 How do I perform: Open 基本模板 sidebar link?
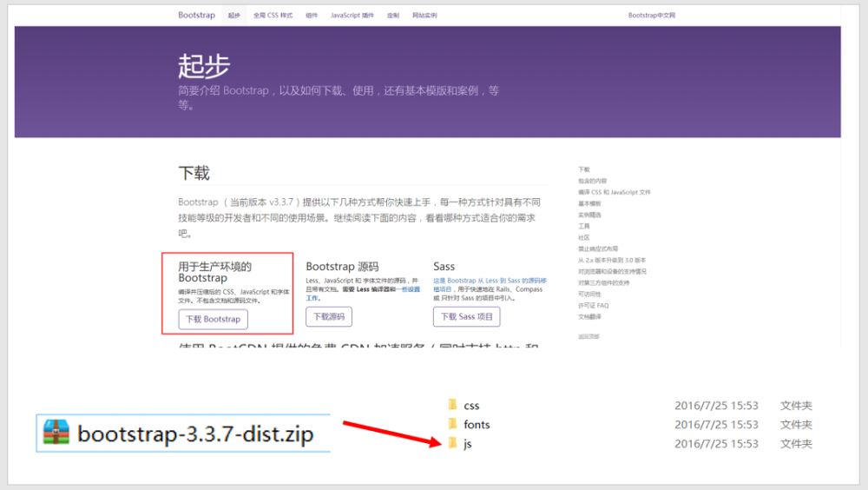(x=589, y=203)
